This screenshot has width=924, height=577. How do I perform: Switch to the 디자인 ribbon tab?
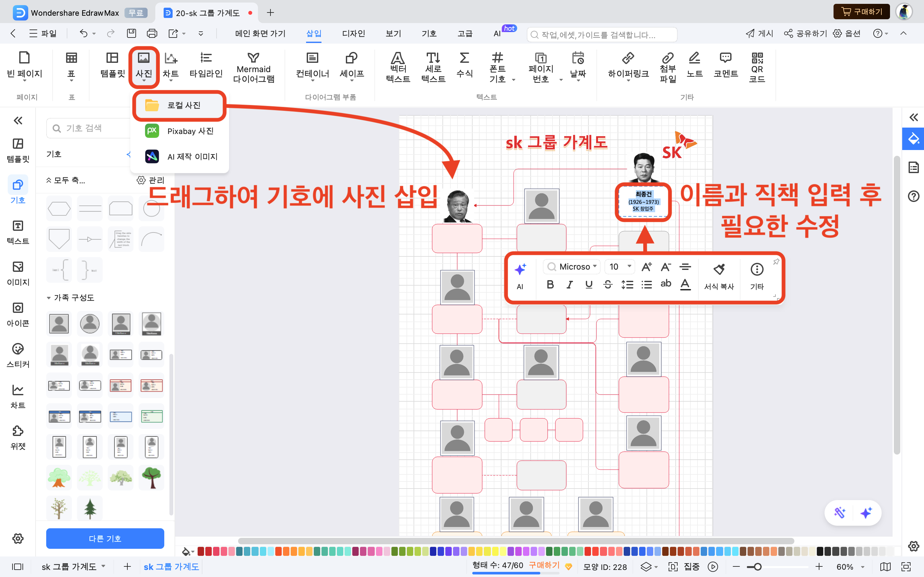point(353,34)
